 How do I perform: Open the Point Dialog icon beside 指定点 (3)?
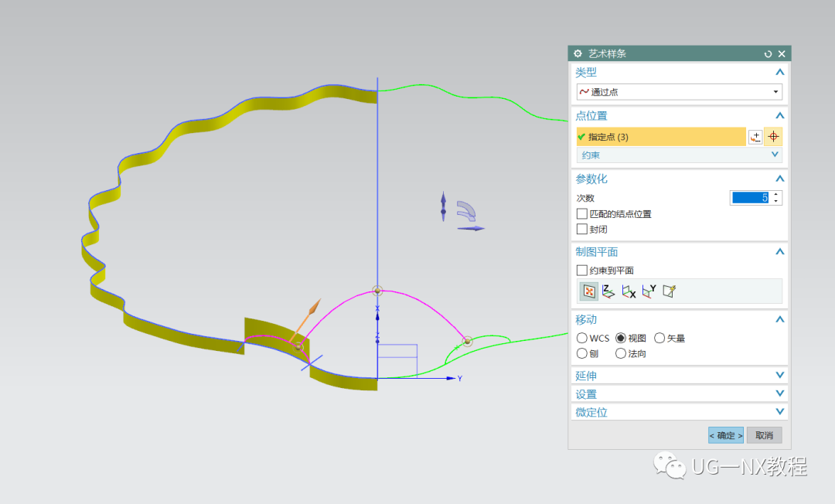(755, 137)
